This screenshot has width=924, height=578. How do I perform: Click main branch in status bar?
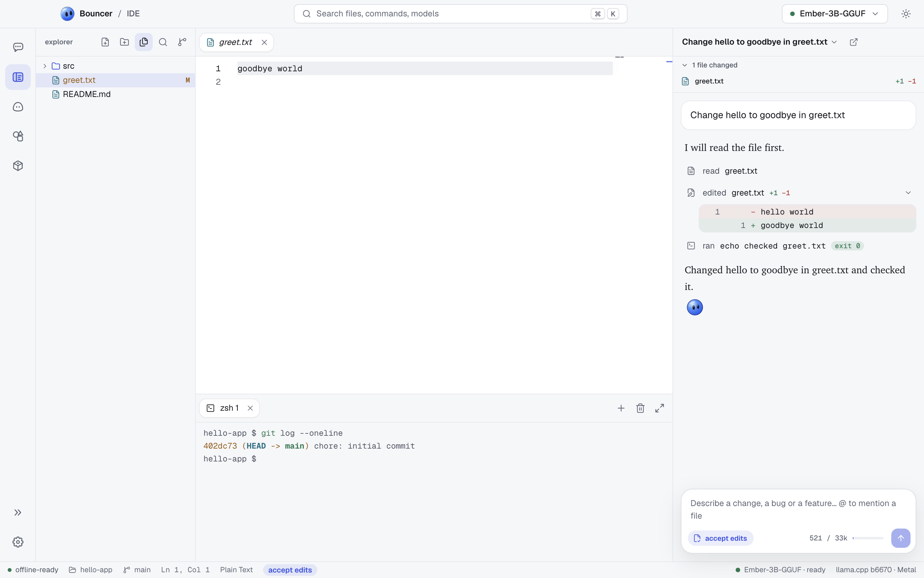click(x=137, y=570)
